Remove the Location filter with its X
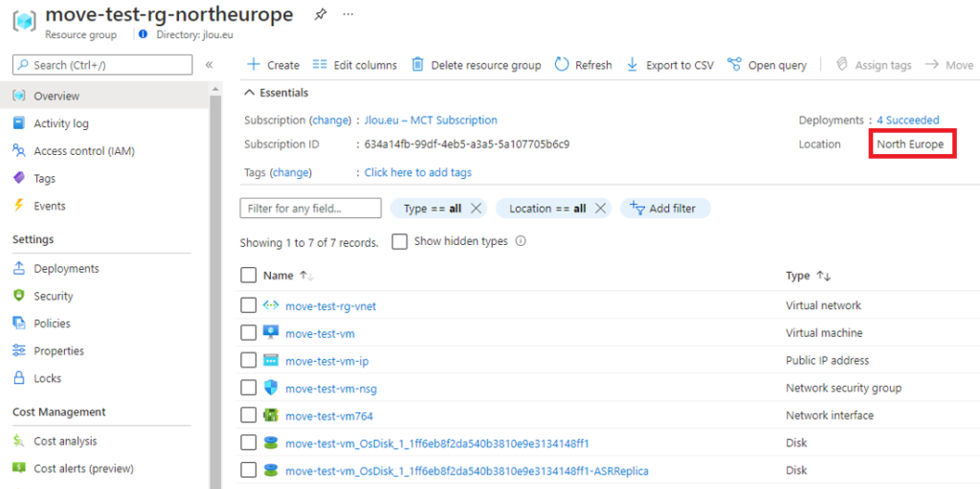The height and width of the screenshot is (489, 980). click(600, 209)
